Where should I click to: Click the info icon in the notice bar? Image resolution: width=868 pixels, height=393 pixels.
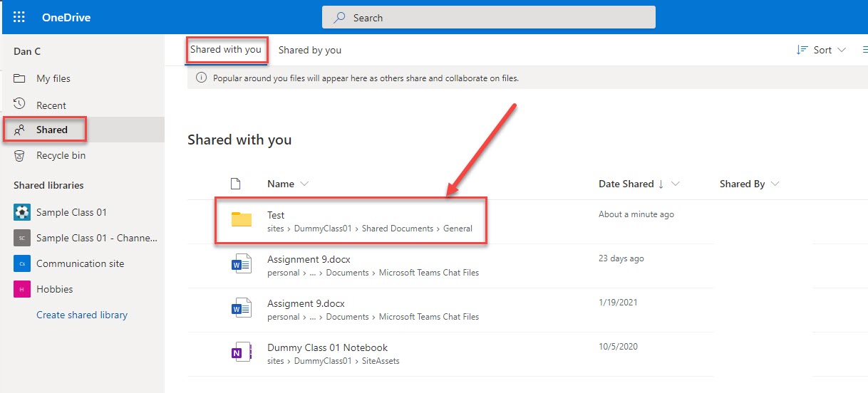point(202,78)
